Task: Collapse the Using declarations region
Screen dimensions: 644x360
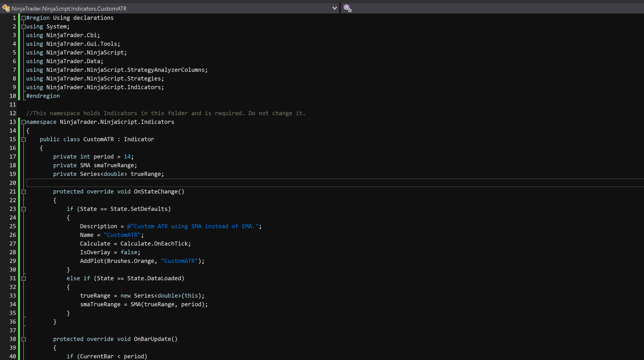Action: point(23,18)
